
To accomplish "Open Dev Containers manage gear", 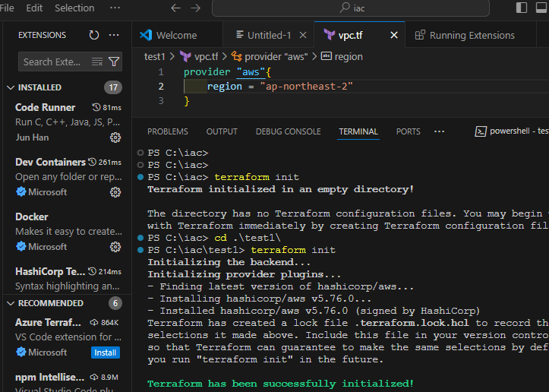I will point(115,192).
